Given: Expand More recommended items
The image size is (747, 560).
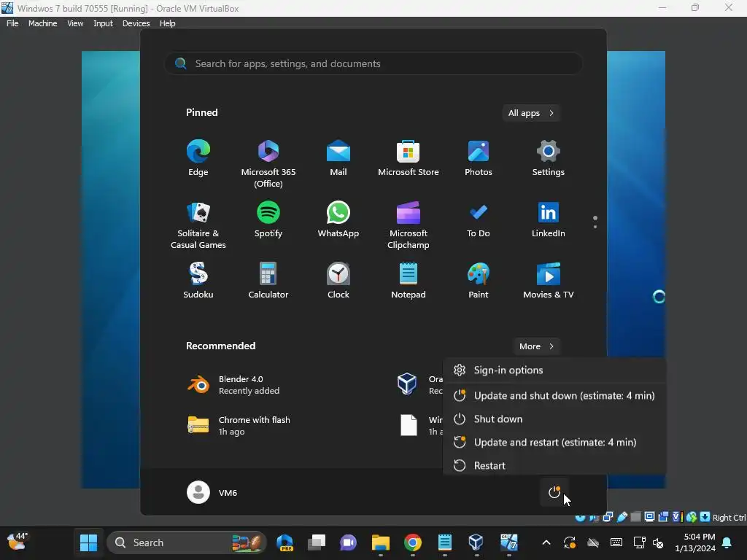Looking at the screenshot, I should point(536,346).
